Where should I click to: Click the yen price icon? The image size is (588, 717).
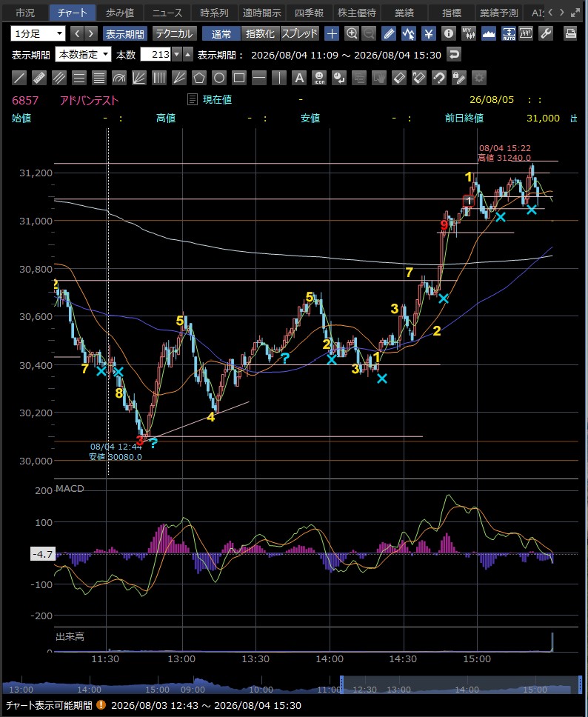pyautogui.click(x=429, y=33)
